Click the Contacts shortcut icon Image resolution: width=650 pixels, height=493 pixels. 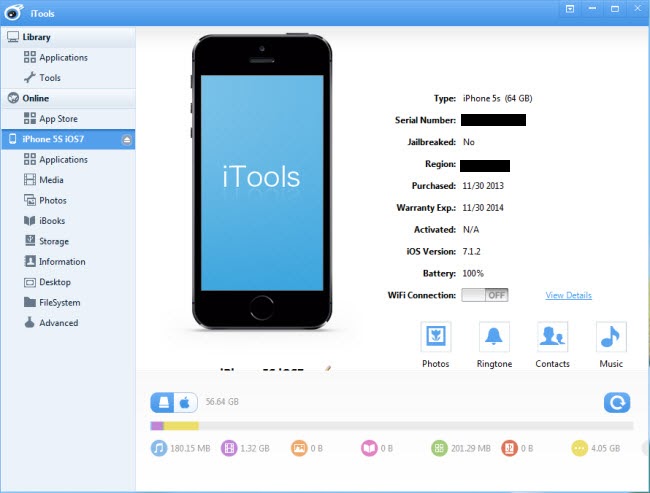coord(553,337)
